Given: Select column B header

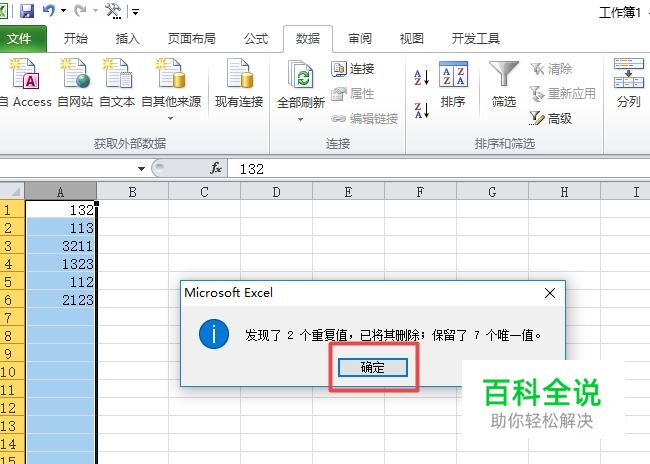Looking at the screenshot, I should click(x=133, y=192).
